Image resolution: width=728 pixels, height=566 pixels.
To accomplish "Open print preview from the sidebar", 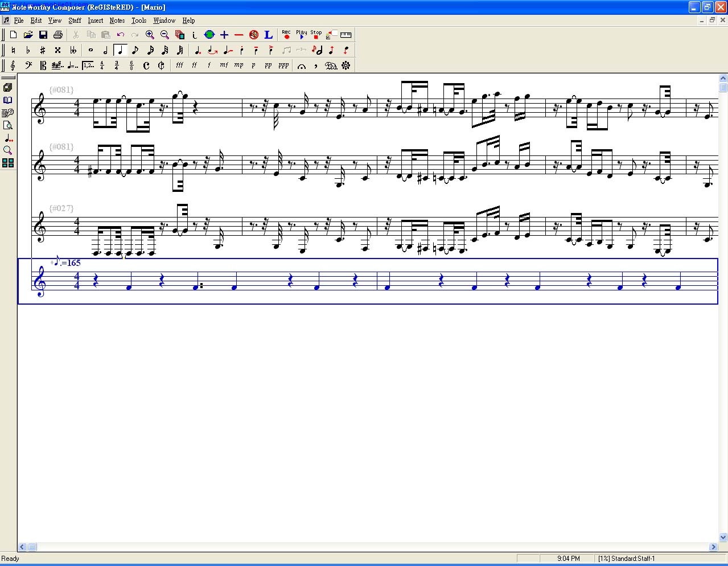I will [8, 125].
